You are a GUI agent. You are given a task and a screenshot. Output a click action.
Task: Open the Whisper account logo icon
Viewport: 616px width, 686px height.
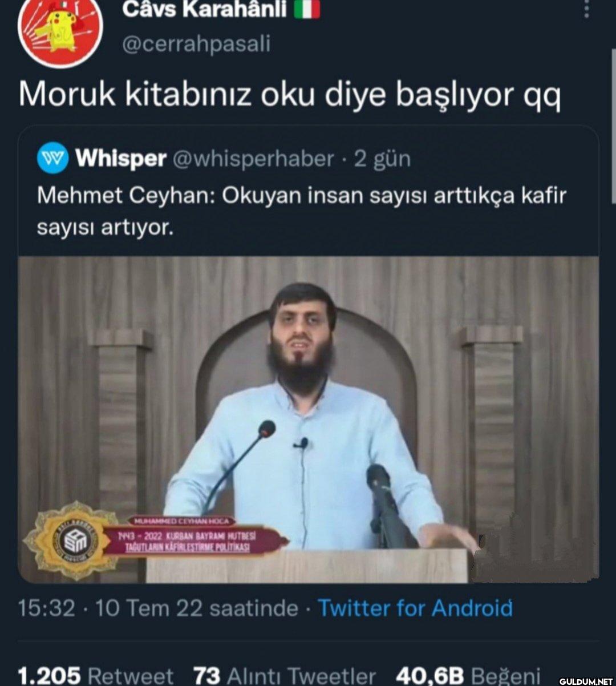point(52,158)
